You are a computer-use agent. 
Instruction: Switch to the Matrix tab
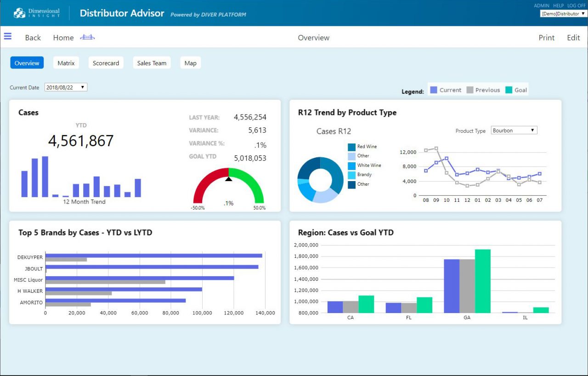click(66, 63)
